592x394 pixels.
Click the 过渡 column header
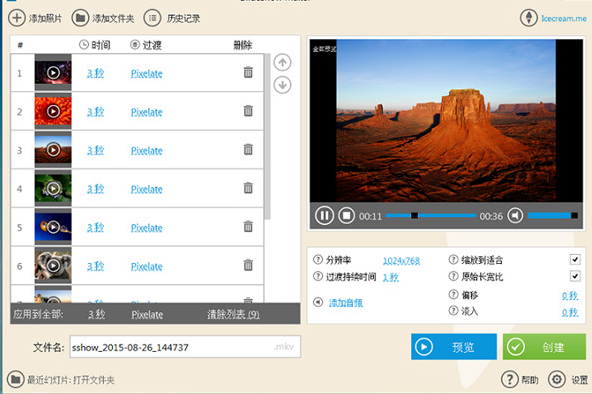pos(146,45)
